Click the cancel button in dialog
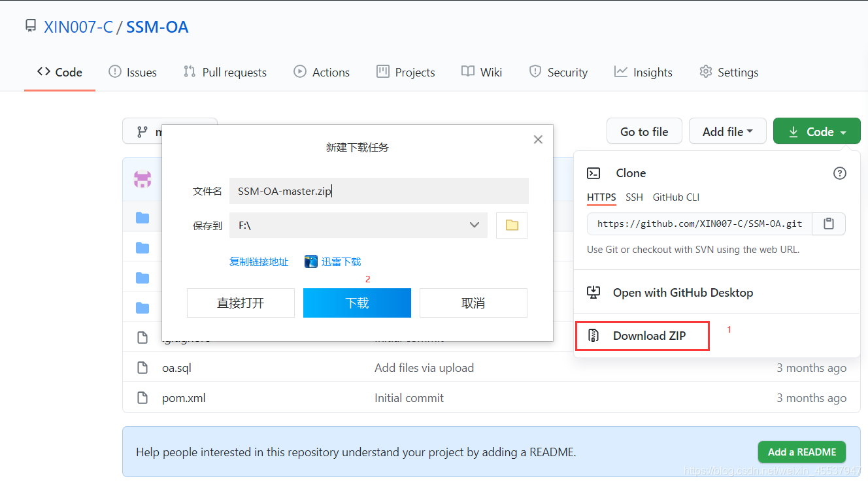Screen dimensions: 868x483 [x=473, y=303]
